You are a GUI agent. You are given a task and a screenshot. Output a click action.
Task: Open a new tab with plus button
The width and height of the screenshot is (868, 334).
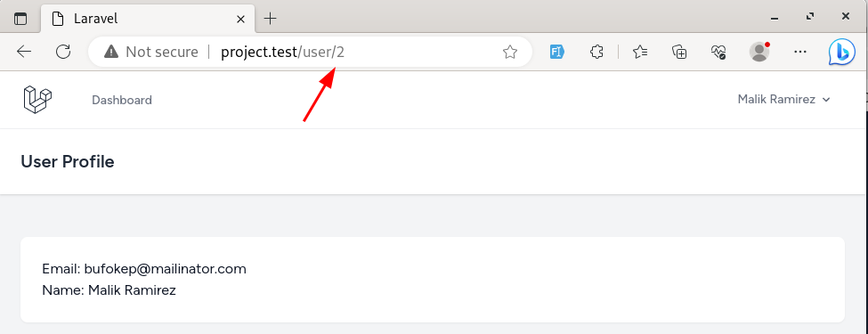click(x=270, y=19)
